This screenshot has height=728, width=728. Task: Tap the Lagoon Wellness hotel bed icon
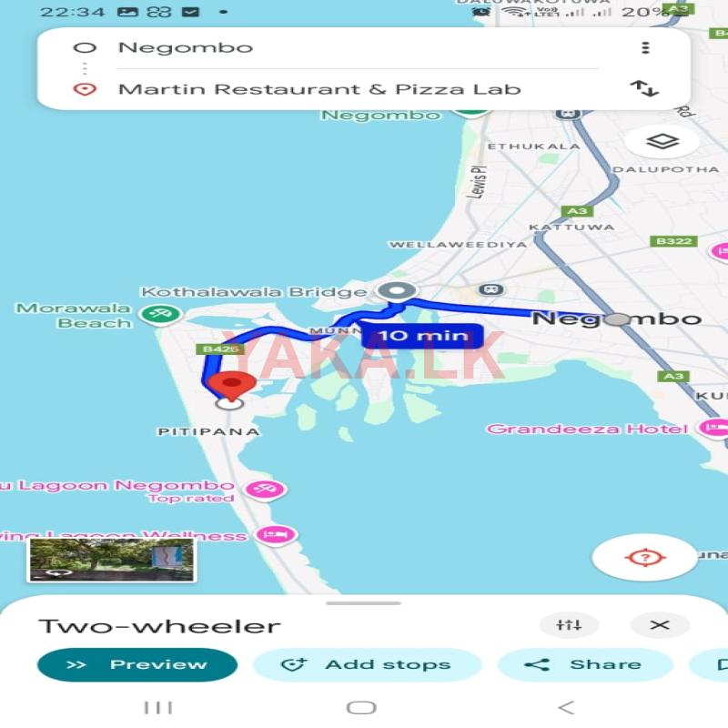click(x=277, y=535)
